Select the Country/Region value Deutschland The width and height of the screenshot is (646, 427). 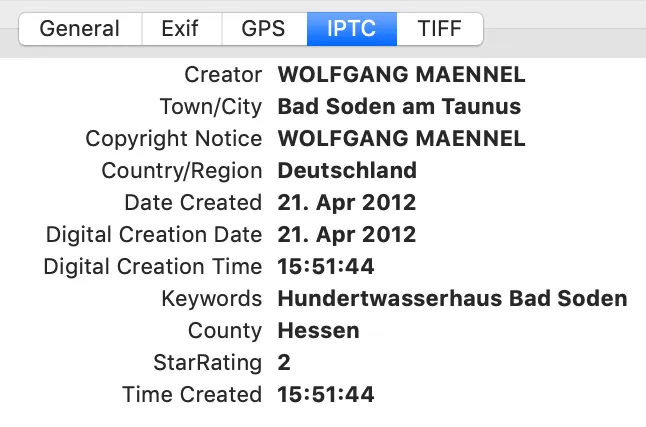[347, 171]
